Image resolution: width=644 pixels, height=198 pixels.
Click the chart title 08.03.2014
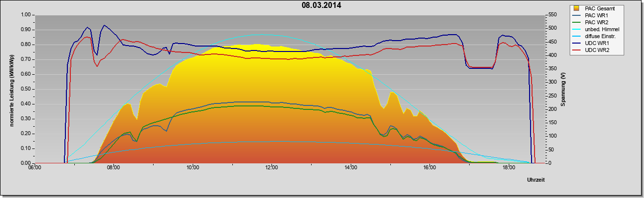(321, 5)
